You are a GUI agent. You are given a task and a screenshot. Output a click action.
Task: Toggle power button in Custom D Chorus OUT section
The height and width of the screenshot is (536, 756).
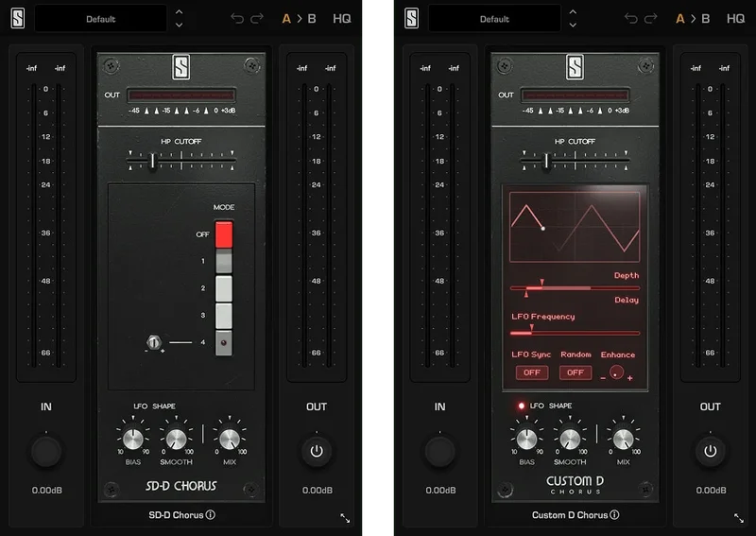tap(711, 451)
